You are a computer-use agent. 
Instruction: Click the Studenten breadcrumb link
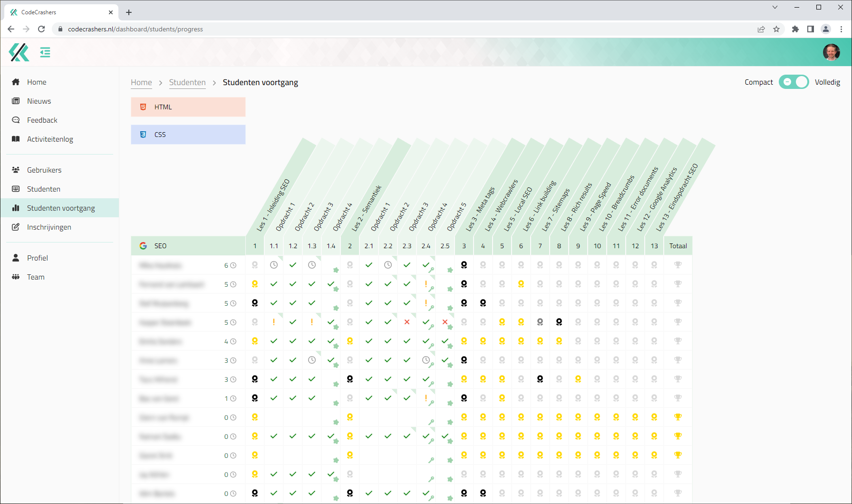(x=187, y=82)
